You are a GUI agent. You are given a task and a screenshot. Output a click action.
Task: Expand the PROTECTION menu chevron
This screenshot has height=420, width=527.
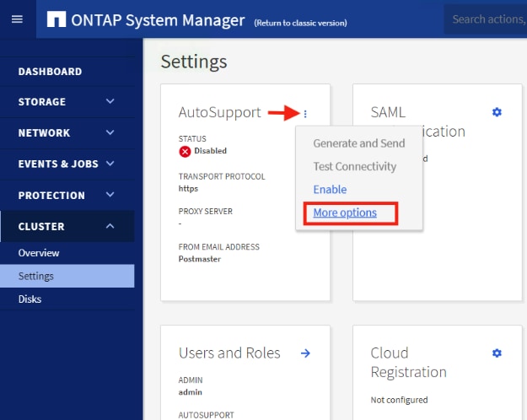pos(110,195)
